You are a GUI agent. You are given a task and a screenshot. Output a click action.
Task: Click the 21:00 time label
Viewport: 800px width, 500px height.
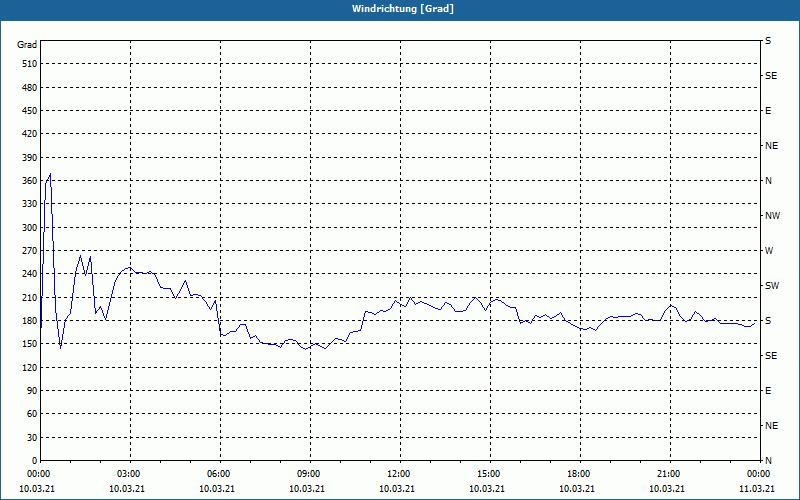tap(667, 474)
